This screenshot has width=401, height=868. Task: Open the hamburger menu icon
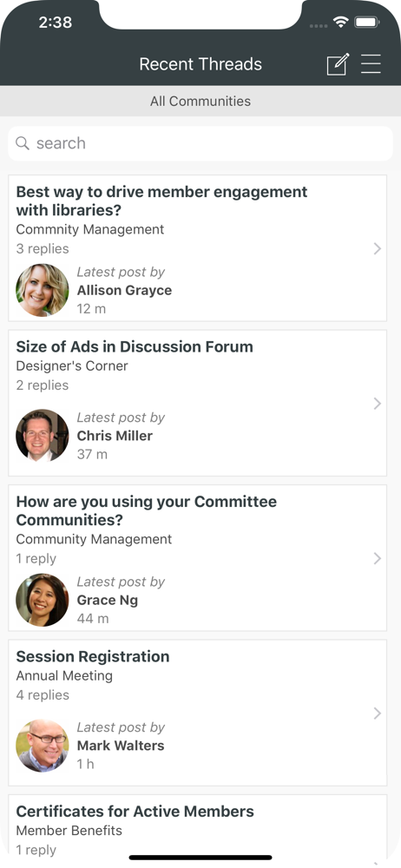[x=371, y=64]
